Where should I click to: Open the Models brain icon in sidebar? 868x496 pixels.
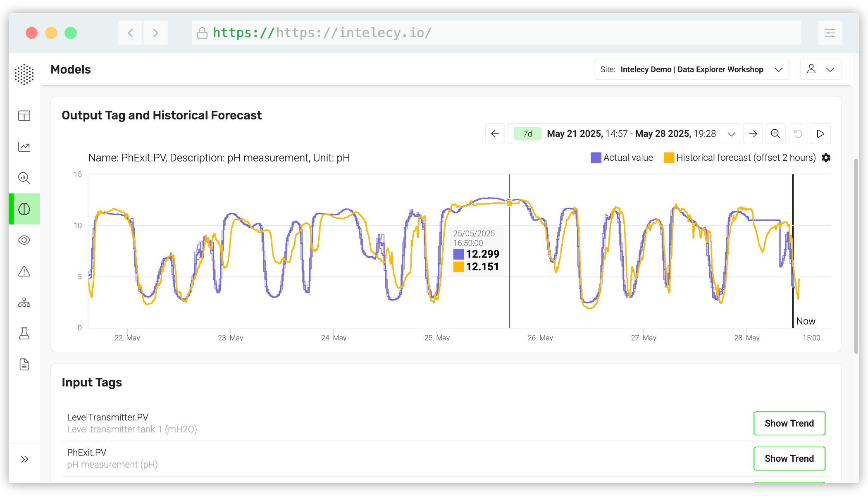(x=24, y=209)
